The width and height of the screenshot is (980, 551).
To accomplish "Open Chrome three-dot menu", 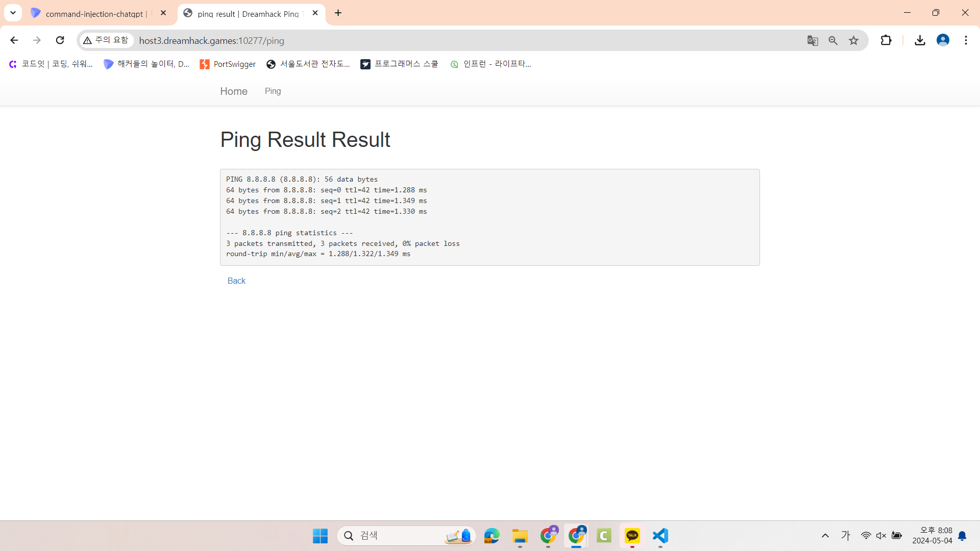I will (966, 40).
